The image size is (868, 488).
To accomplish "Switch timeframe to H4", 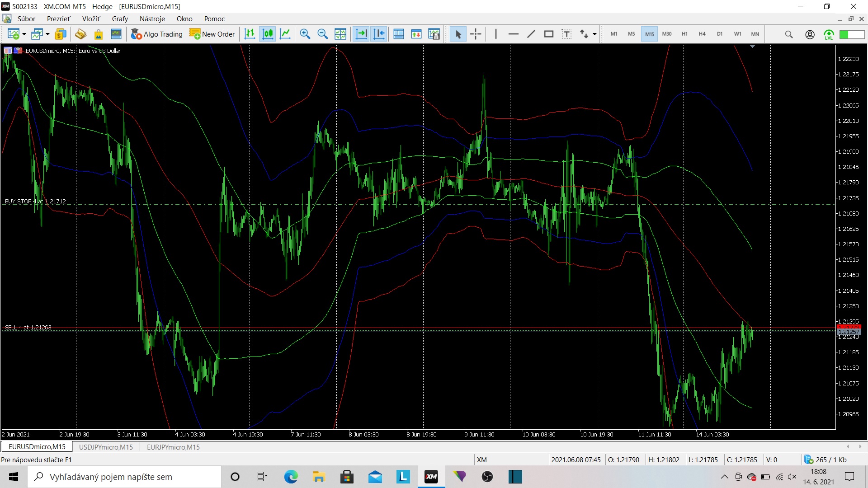I will (702, 34).
